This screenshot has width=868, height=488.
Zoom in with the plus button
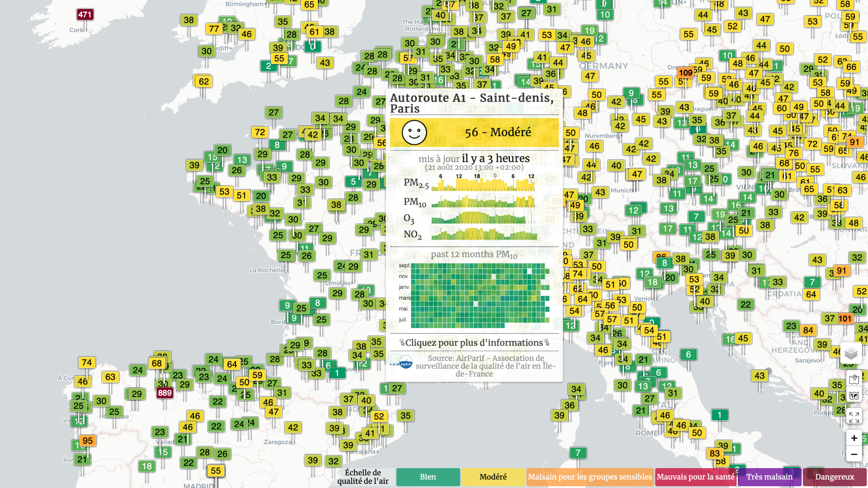pos(854,438)
